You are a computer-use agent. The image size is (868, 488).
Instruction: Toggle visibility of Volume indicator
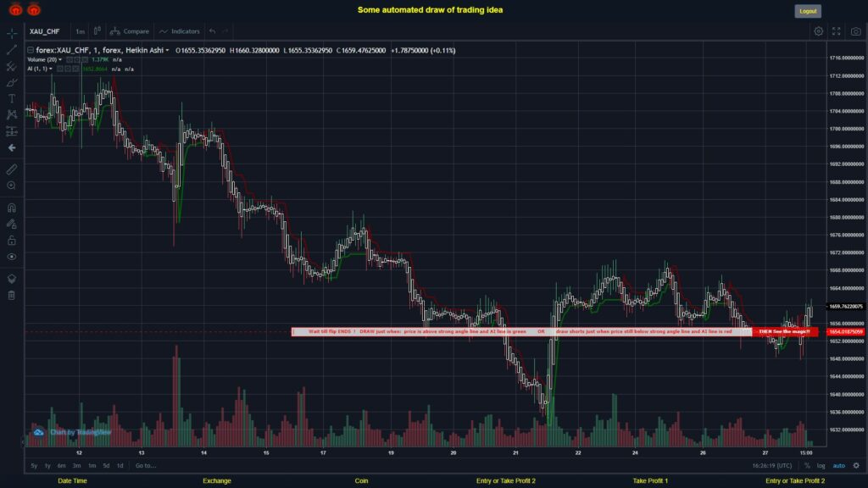coord(70,60)
